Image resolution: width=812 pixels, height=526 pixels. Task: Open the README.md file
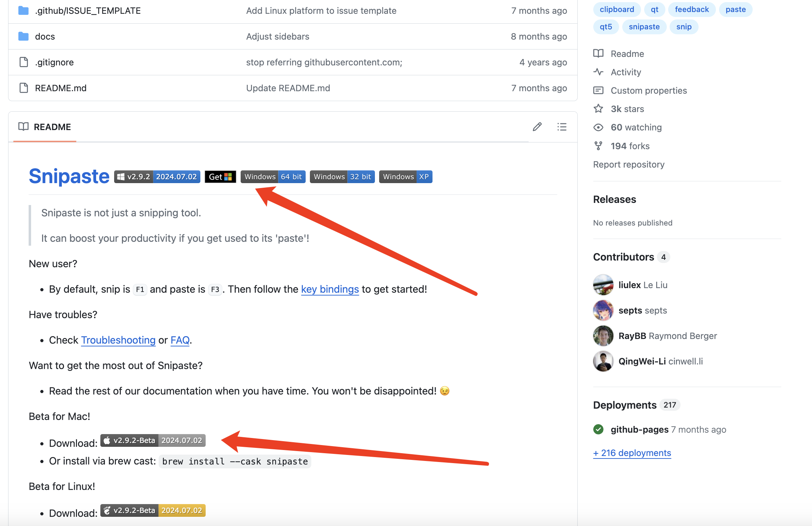(61, 88)
